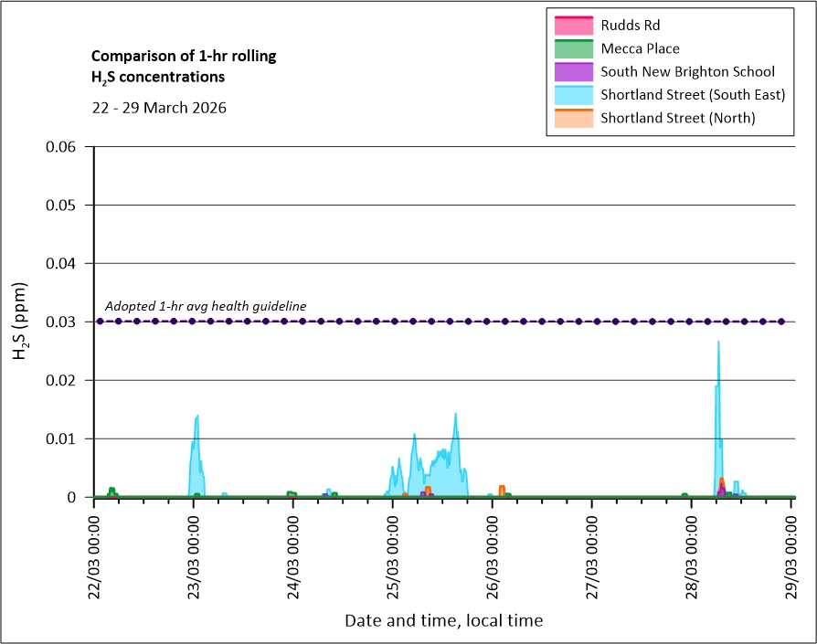Select the 'Mecca Place' legend label
Screen dimensions: 817x644
pos(640,48)
